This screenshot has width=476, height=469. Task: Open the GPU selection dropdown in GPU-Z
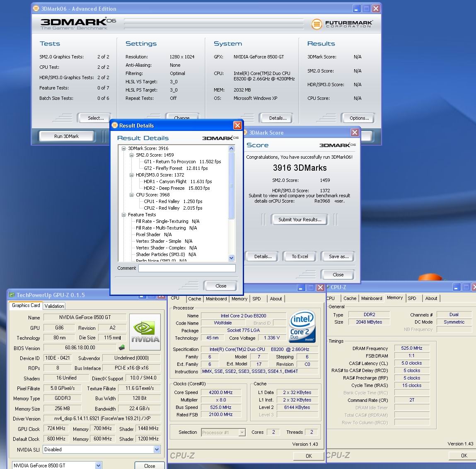[98, 465]
